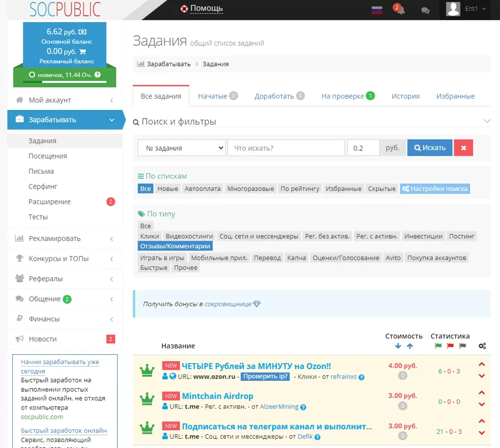Open the chat messages icon in header
The height and width of the screenshot is (448, 500).
pyautogui.click(x=425, y=10)
